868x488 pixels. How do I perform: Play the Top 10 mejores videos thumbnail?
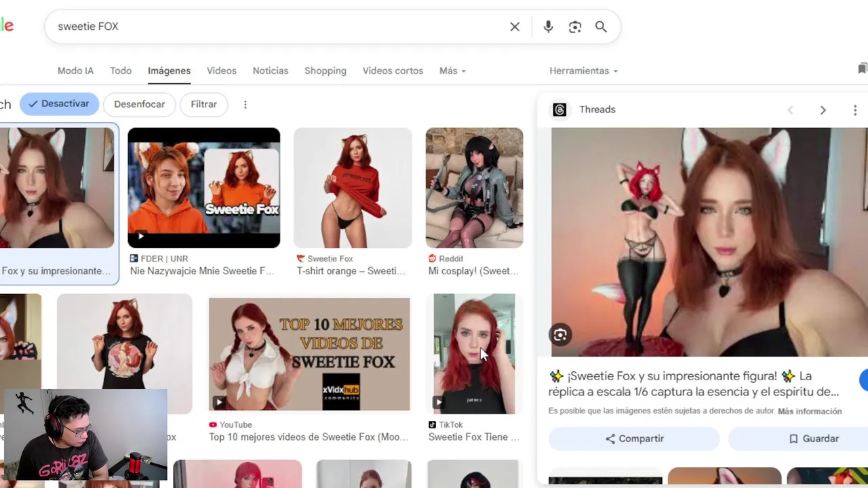tap(309, 354)
